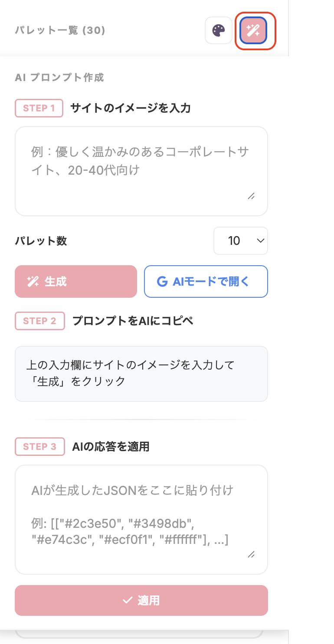Focus the サイトのイメージ input textarea
This screenshot has height=644, width=334.
click(141, 171)
